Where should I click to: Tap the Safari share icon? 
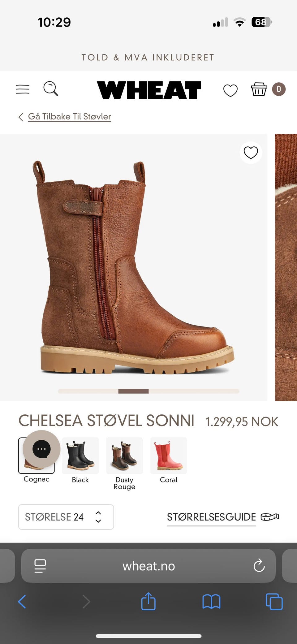(148, 601)
